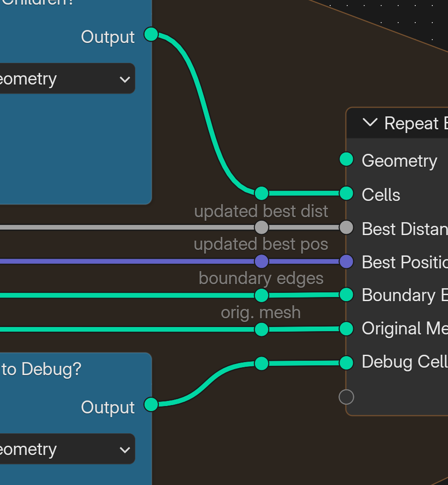Click the Repeat node header title
Screen dimensions: 448x485
coord(416,123)
